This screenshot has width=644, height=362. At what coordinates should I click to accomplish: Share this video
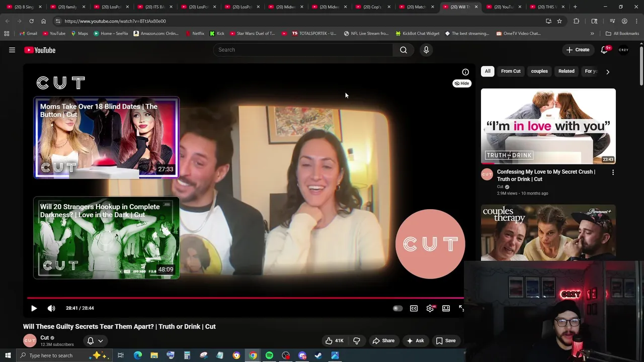383,340
